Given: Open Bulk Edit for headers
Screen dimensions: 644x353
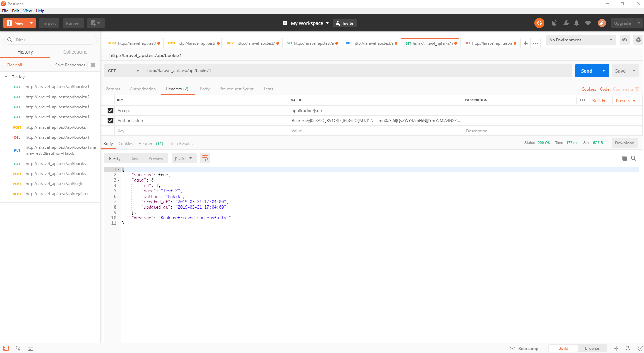Looking at the screenshot, I should point(601,100).
